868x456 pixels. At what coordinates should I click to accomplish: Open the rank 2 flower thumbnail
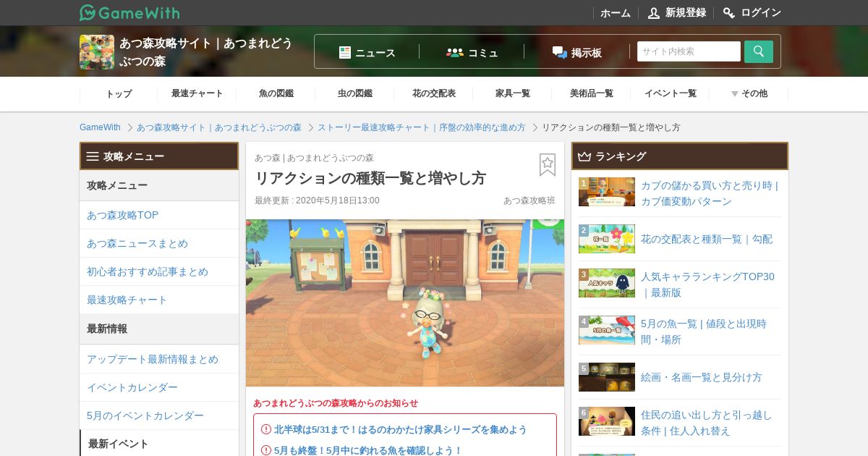tap(607, 239)
